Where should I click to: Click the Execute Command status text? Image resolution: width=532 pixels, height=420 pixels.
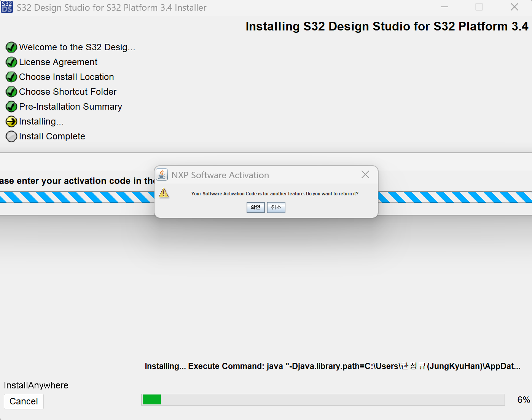(333, 366)
